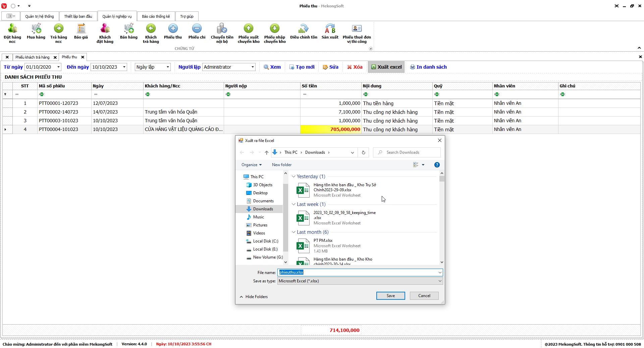This screenshot has height=348, width=644.
Task: Open the Save as type dropdown
Action: point(440,281)
